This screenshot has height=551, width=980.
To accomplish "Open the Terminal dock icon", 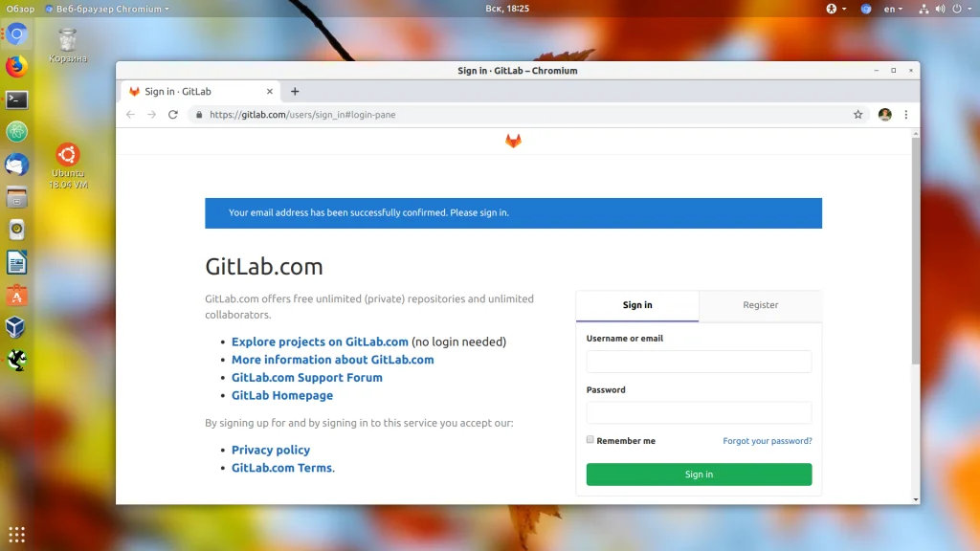I will pyautogui.click(x=17, y=99).
